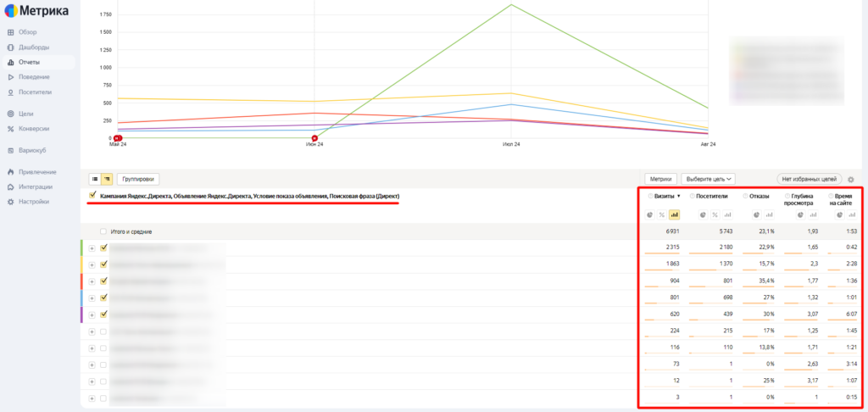Show bar chart for Посетители
The height and width of the screenshot is (412, 868).
(726, 214)
